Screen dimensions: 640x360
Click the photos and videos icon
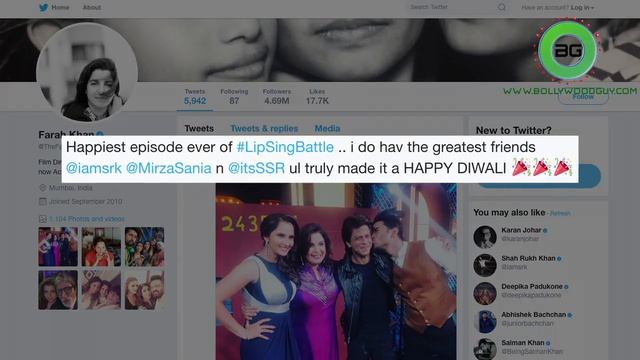42,219
